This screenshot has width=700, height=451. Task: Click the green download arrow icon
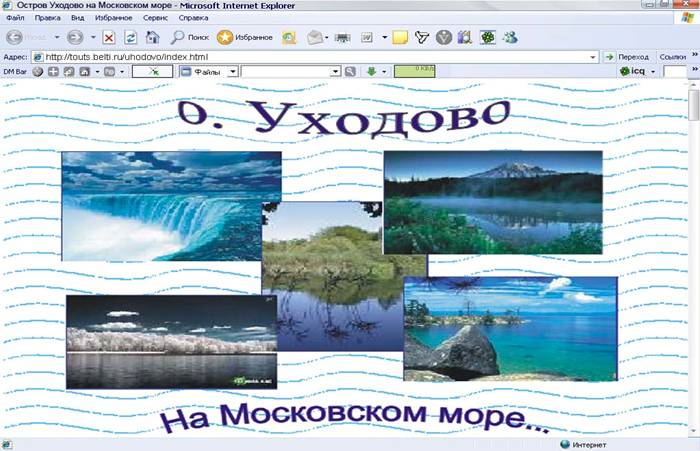371,71
